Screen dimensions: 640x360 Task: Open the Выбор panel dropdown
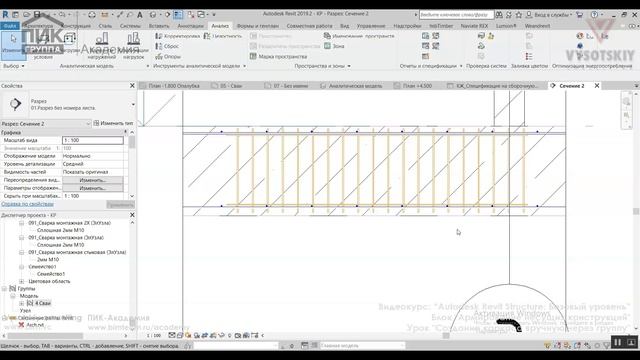(x=13, y=66)
